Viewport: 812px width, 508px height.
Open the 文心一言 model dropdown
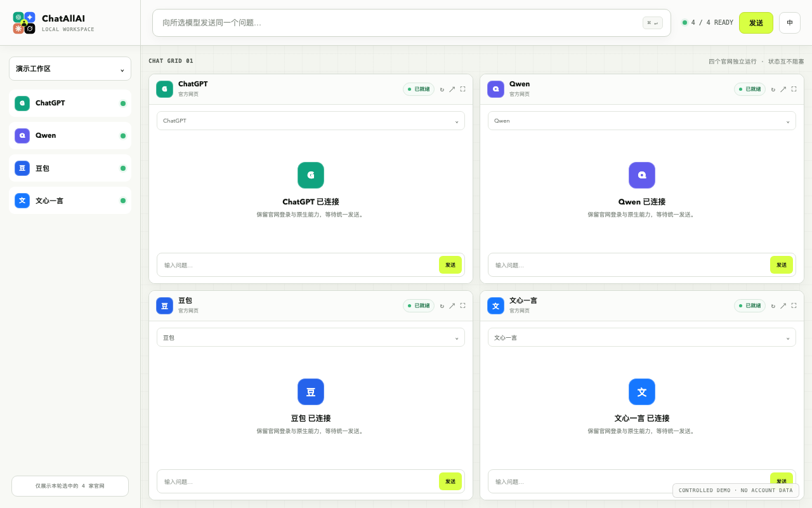click(642, 337)
